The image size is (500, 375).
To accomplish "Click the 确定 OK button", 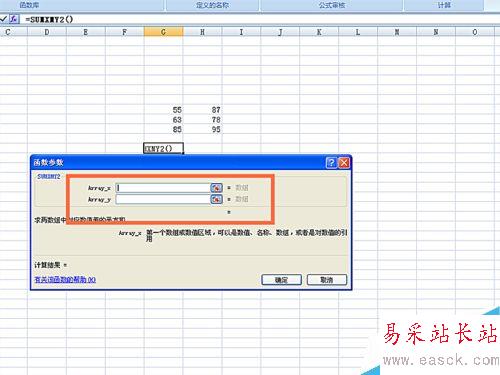I will [281, 280].
